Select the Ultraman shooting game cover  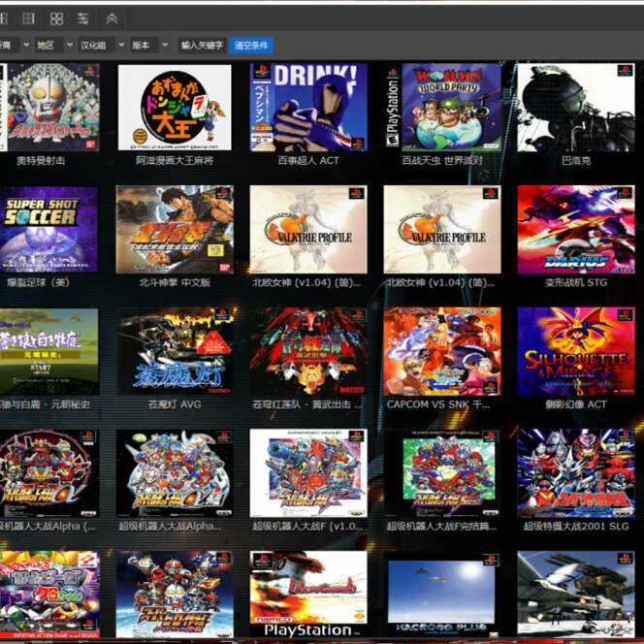tap(49, 107)
